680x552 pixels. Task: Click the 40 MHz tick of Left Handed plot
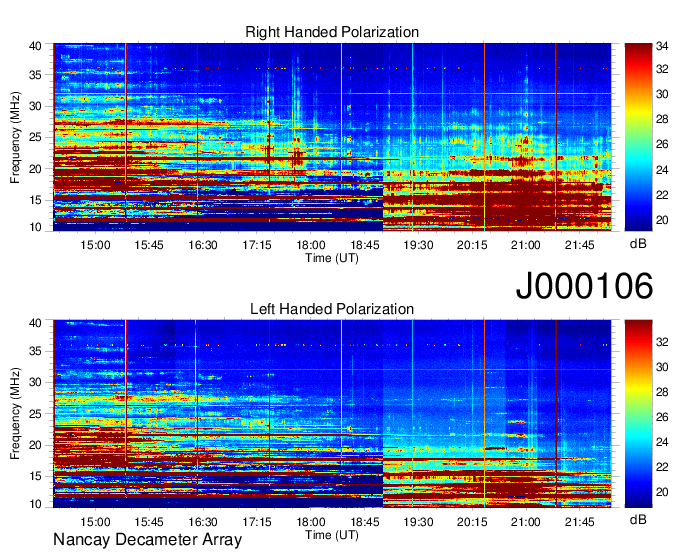pos(36,323)
